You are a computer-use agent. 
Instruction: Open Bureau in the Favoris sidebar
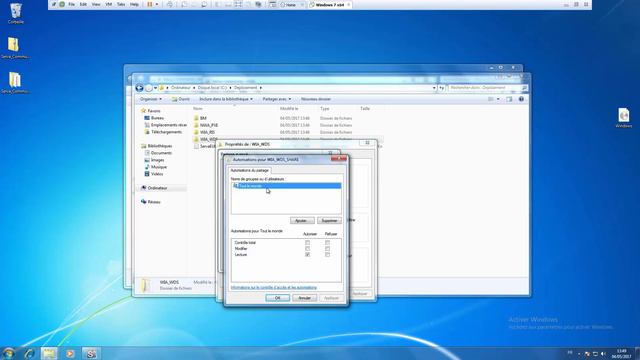[x=154, y=118]
